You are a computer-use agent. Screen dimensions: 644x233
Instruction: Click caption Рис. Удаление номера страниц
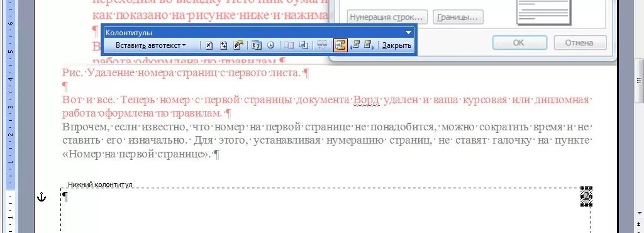(186, 73)
